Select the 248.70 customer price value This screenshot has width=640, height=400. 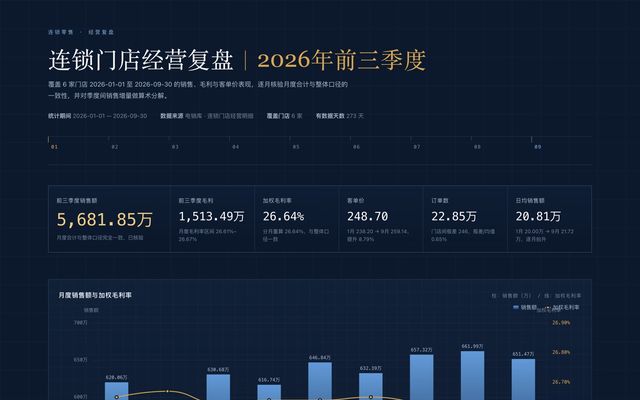tap(368, 216)
